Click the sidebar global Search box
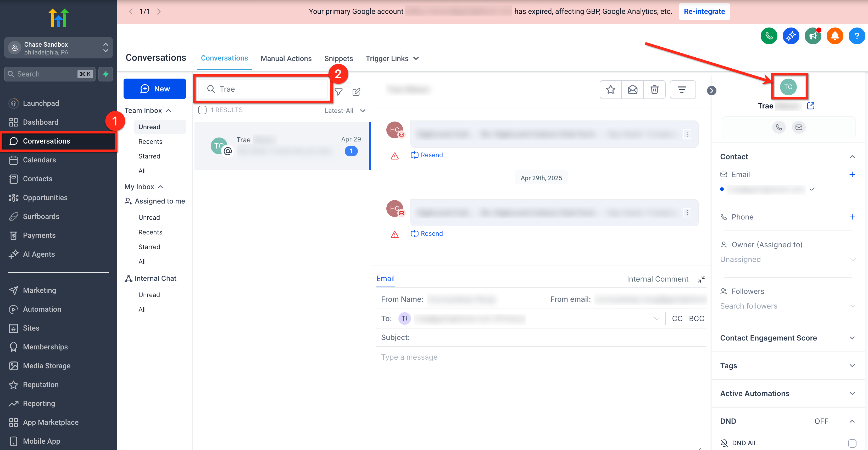Image resolution: width=868 pixels, height=450 pixels. tap(49, 74)
